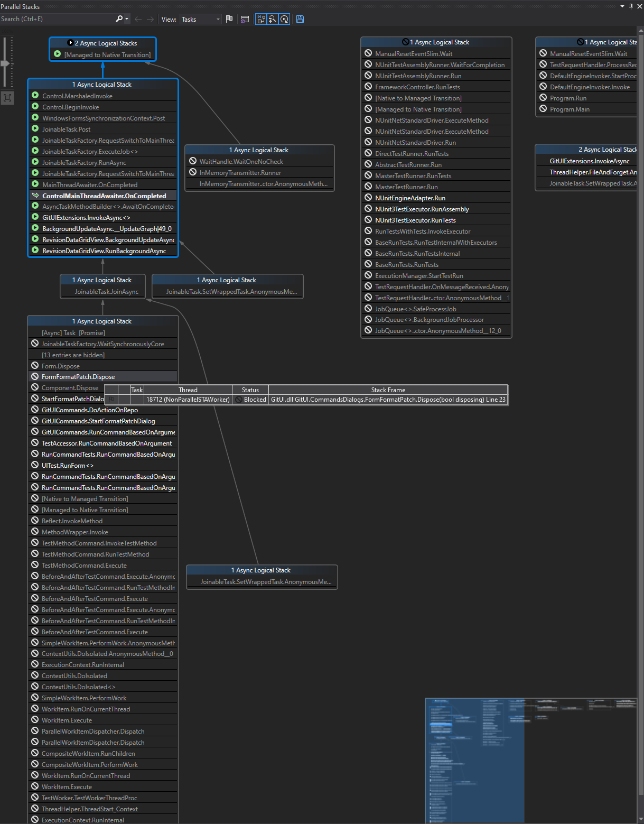Select the JoinableTask.JoinAsync frame
Image resolution: width=644 pixels, height=824 pixels.
[103, 292]
